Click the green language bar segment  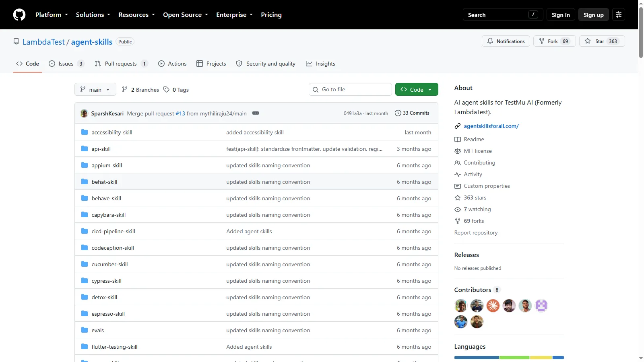point(514,358)
